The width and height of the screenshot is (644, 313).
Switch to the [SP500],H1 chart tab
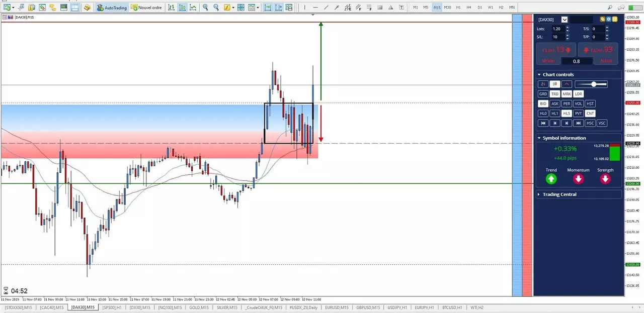(112, 307)
